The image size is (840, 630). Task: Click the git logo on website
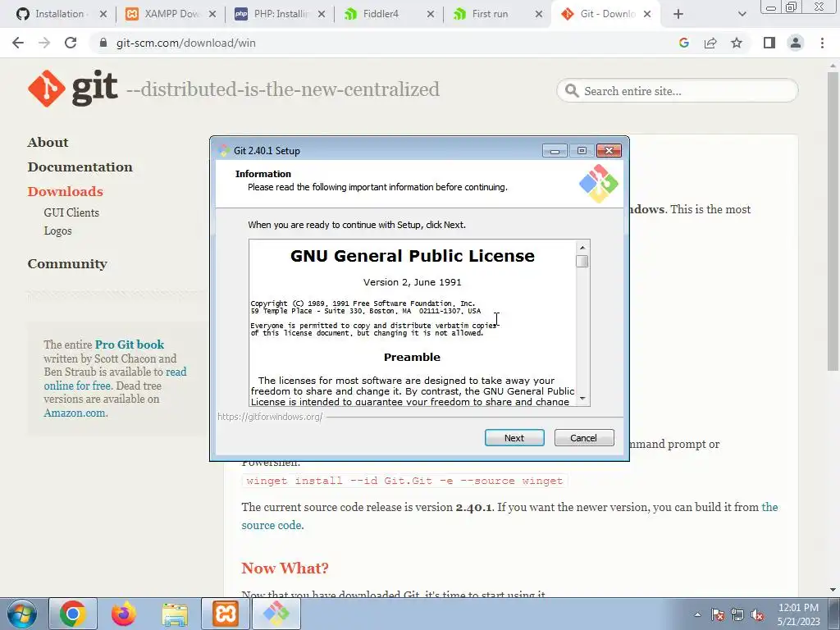coord(73,89)
